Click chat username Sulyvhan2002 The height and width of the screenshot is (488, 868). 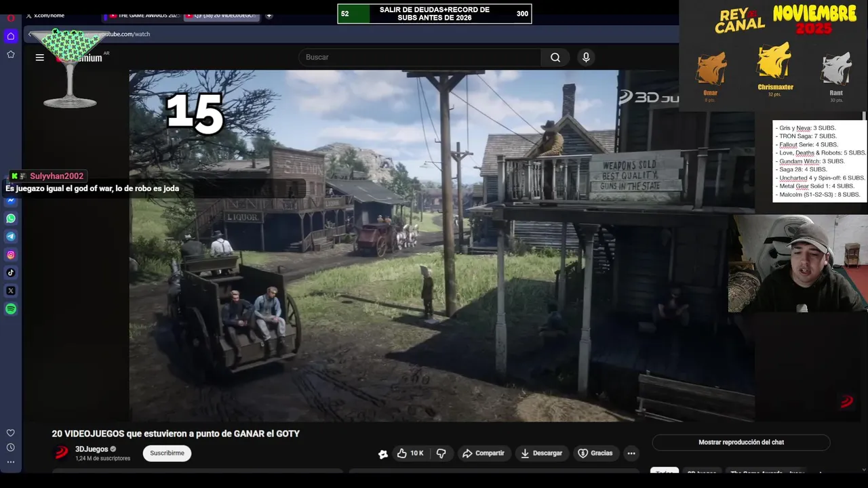coord(56,176)
